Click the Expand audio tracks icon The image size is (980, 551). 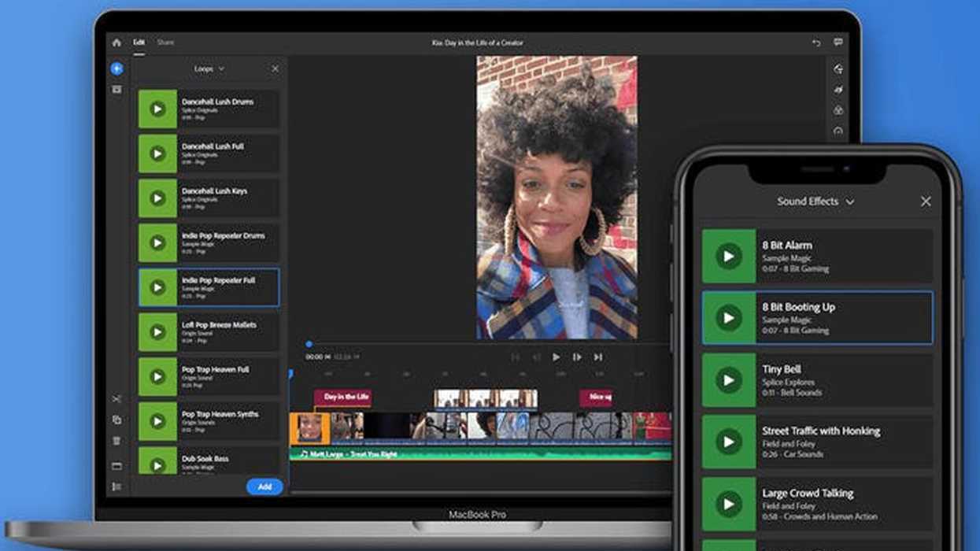pos(116,466)
